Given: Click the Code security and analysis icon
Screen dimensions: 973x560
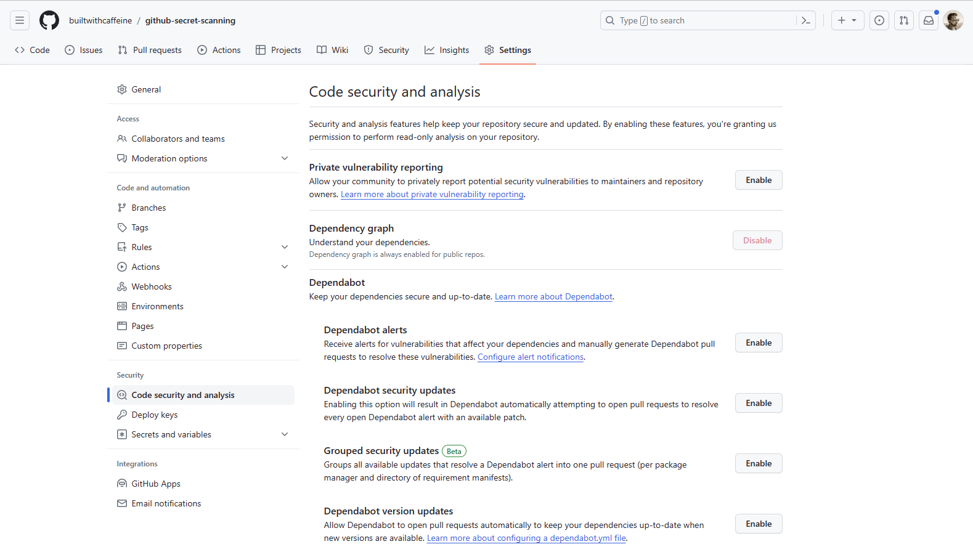Looking at the screenshot, I should pyautogui.click(x=122, y=395).
